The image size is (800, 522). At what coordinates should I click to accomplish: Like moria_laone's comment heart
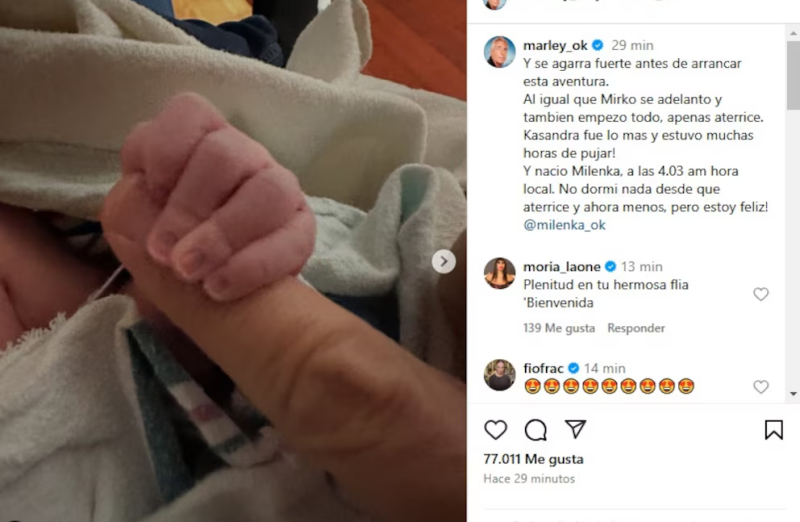761,294
